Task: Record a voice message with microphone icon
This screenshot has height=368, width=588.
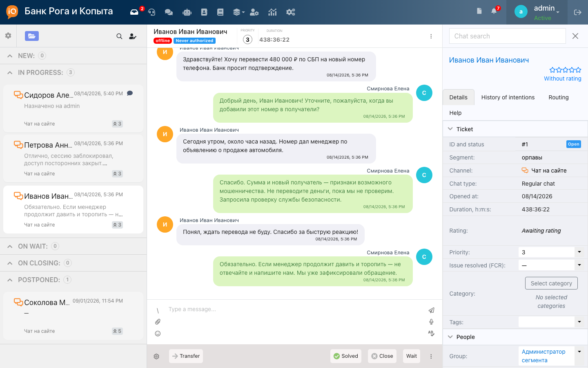Action: point(431,322)
